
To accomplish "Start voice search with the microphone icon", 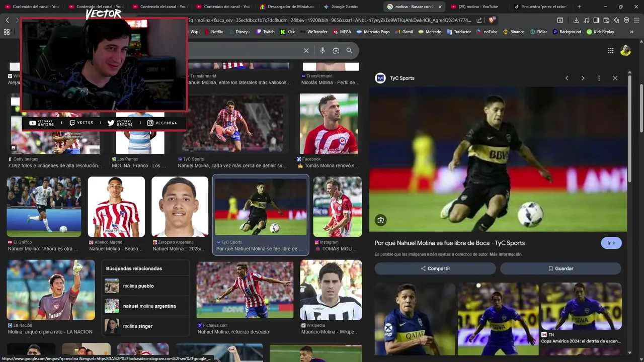I will pos(323,50).
